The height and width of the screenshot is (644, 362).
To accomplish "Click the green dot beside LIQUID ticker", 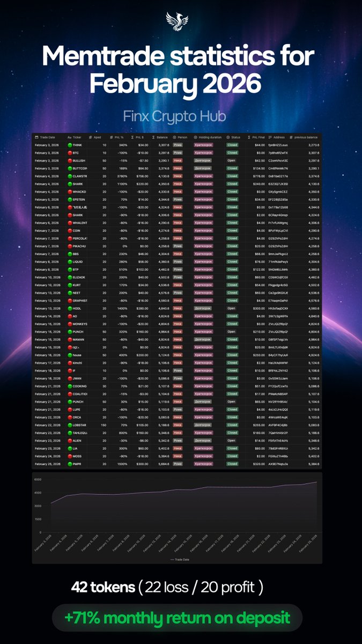I will pyautogui.click(x=70, y=261).
